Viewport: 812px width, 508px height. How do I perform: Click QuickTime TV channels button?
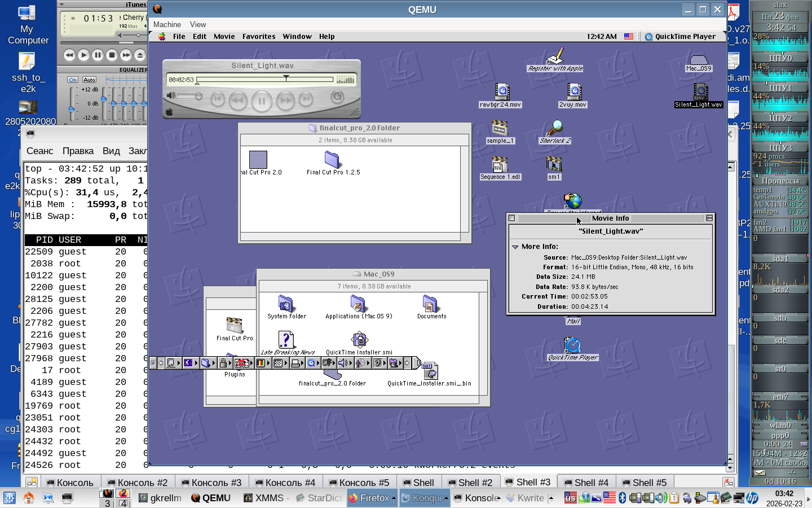point(337,97)
